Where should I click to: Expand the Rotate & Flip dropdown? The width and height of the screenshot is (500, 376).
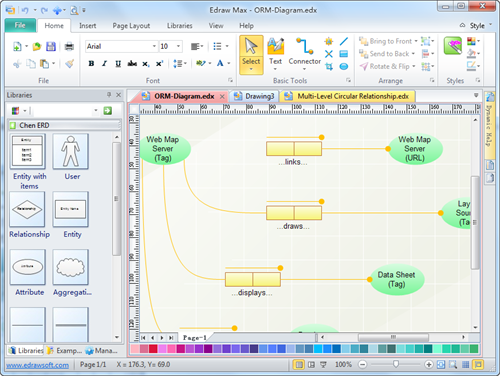pos(414,66)
